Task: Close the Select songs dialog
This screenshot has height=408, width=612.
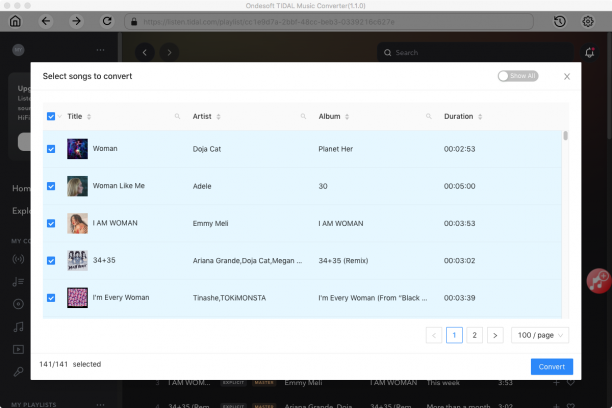Action: pyautogui.click(x=567, y=77)
